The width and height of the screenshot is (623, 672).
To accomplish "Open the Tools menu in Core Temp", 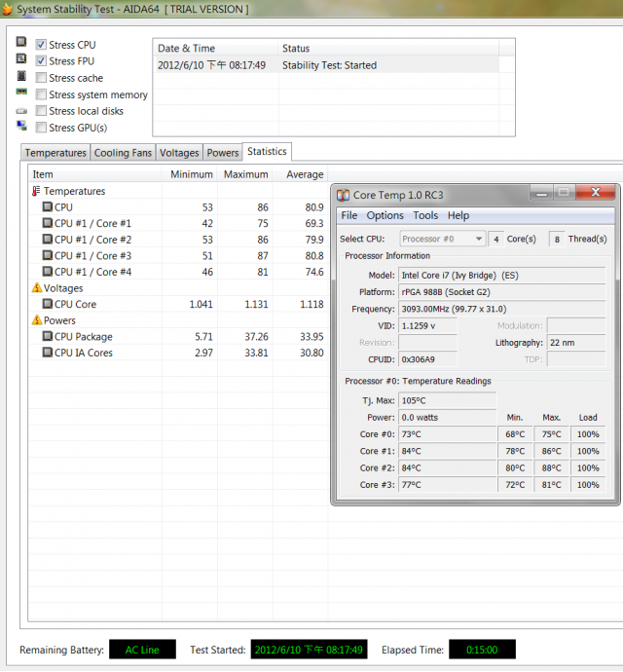I will click(425, 215).
